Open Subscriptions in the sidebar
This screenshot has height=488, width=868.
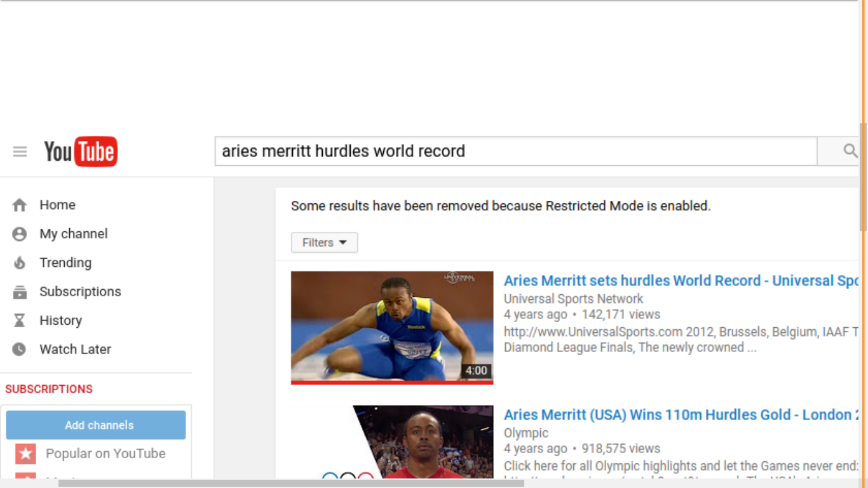(80, 292)
